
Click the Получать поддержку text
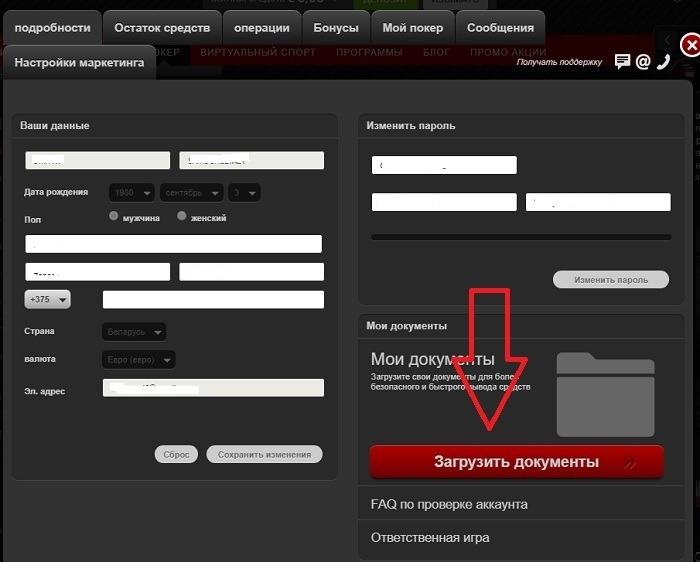[x=559, y=62]
